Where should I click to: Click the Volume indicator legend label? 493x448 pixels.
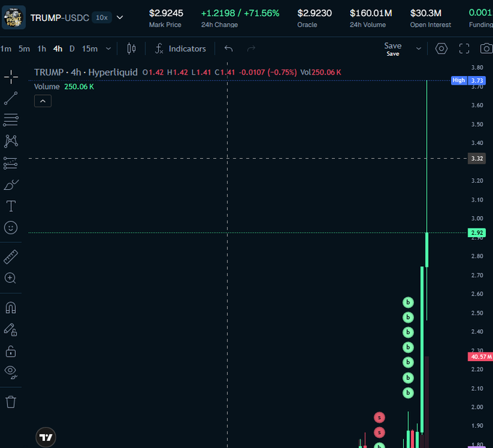tap(47, 86)
